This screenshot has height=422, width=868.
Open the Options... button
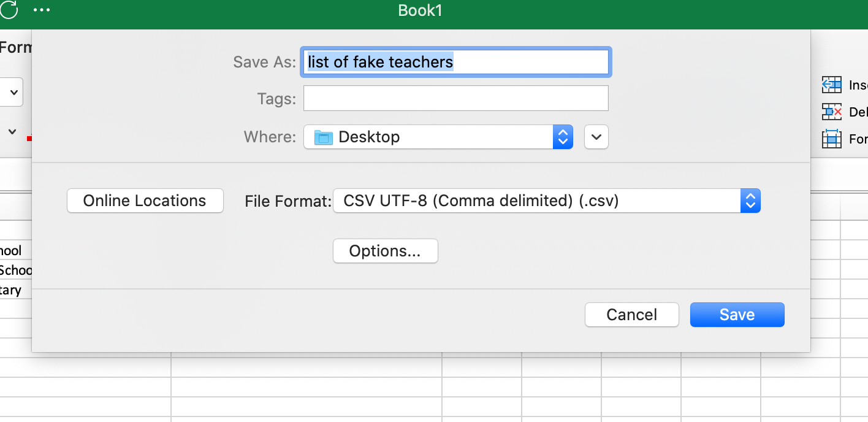[385, 251]
